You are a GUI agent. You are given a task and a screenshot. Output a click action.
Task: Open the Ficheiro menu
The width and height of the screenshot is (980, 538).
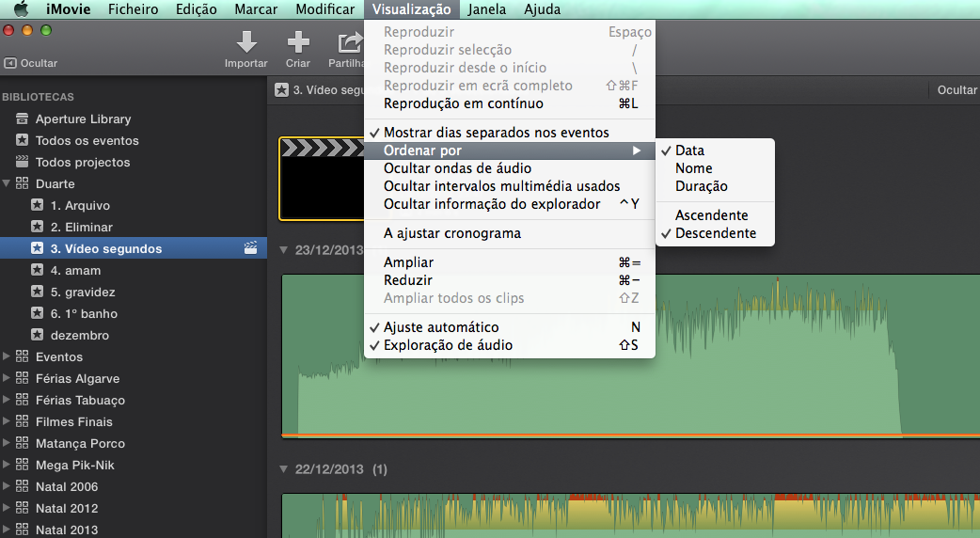(x=134, y=9)
